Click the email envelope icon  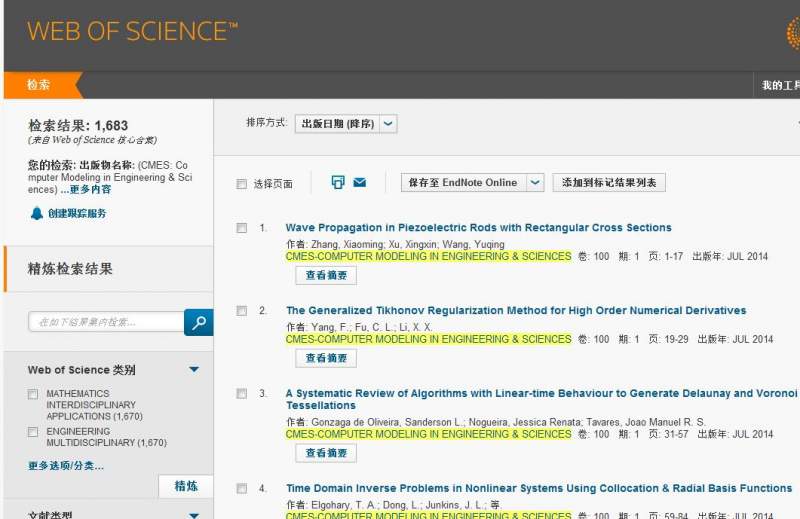click(360, 182)
